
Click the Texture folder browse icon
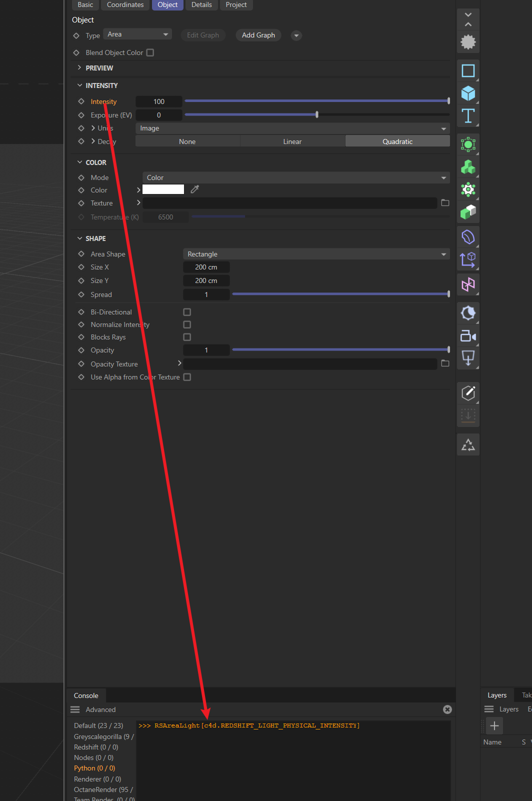[445, 203]
